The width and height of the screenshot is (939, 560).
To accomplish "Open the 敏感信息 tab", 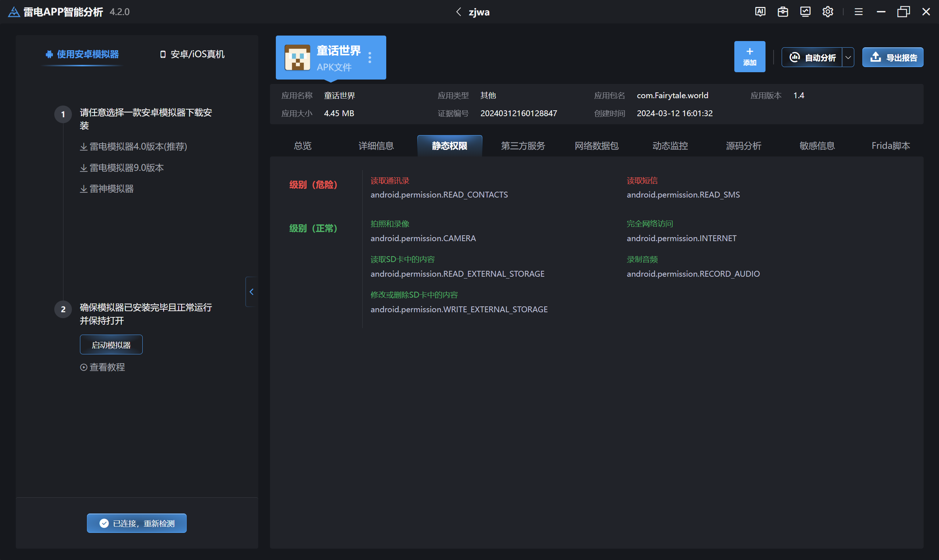I will (x=817, y=145).
